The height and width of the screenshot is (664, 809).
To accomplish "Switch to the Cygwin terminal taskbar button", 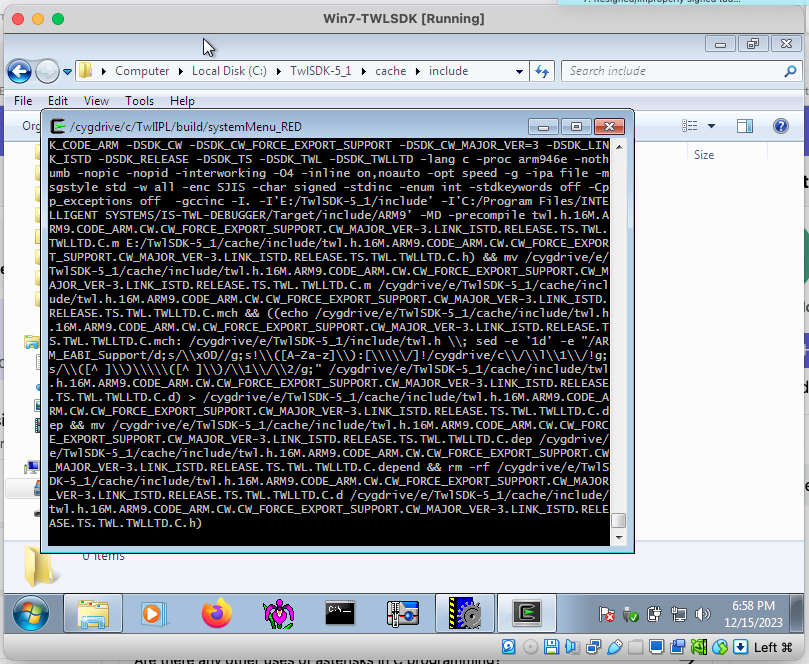I will tap(527, 613).
